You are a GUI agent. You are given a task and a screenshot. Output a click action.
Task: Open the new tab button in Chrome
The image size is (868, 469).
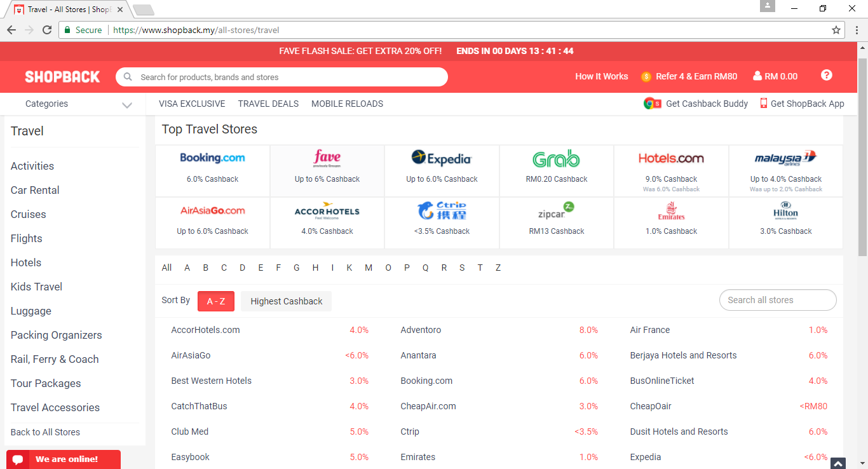coord(144,10)
